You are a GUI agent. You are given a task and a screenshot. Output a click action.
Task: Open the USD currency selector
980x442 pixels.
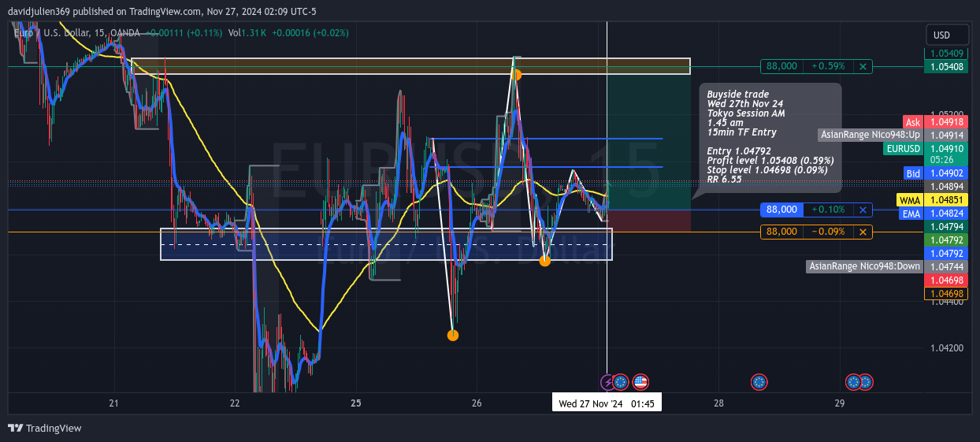pyautogui.click(x=948, y=35)
